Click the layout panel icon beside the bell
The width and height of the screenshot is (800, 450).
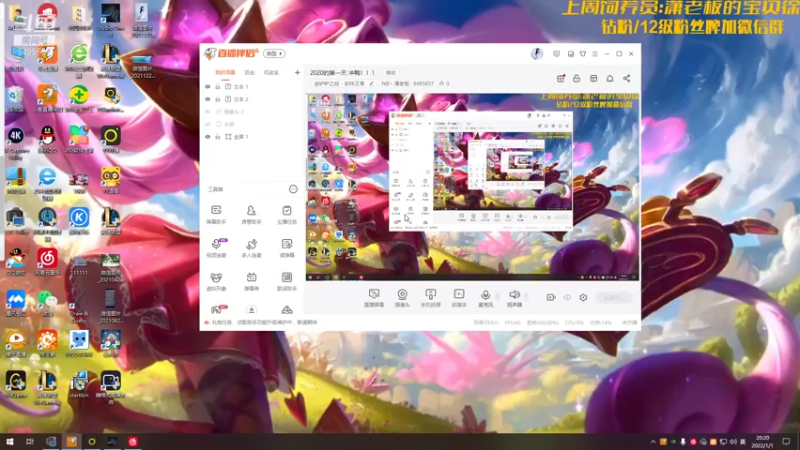593,79
